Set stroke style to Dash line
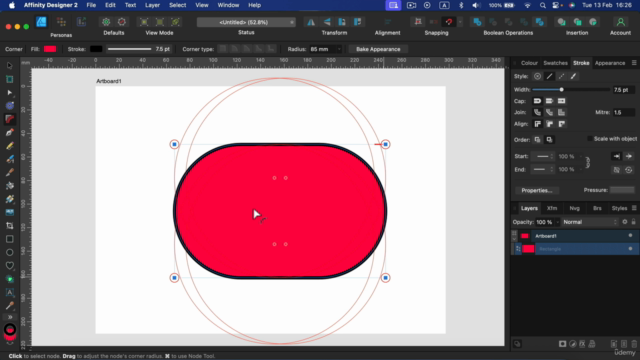 point(562,76)
